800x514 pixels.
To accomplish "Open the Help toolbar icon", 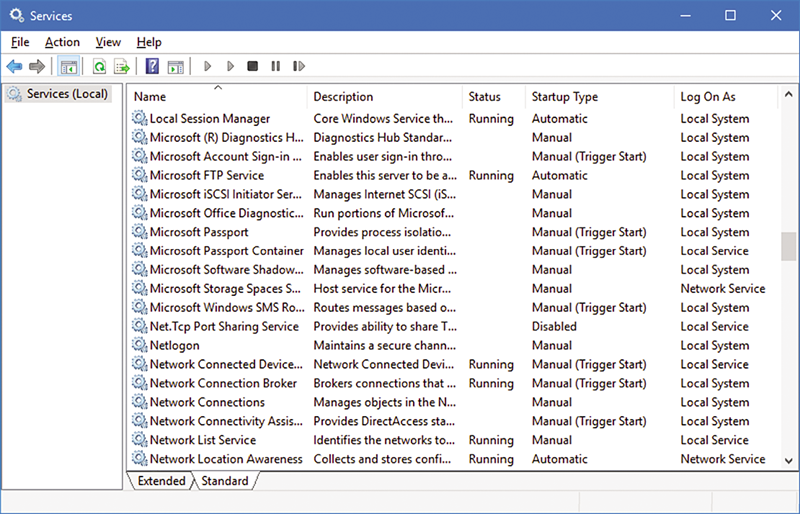I will click(x=152, y=66).
